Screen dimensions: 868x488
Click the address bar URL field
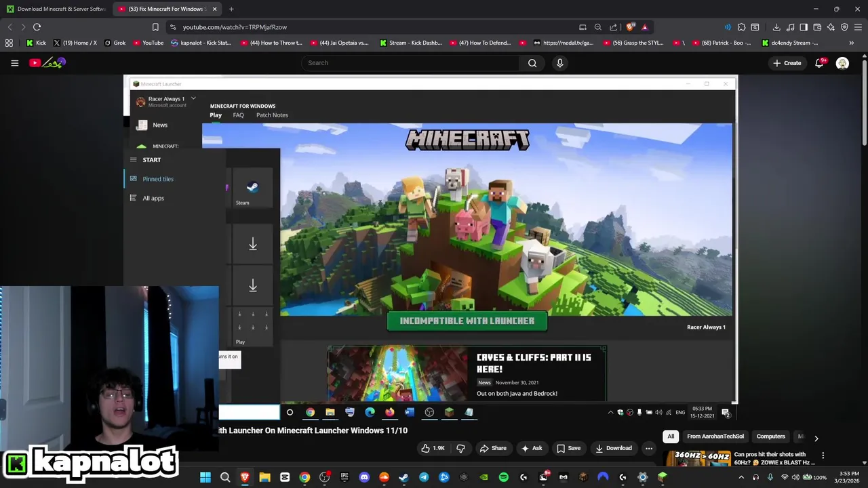pos(373,27)
